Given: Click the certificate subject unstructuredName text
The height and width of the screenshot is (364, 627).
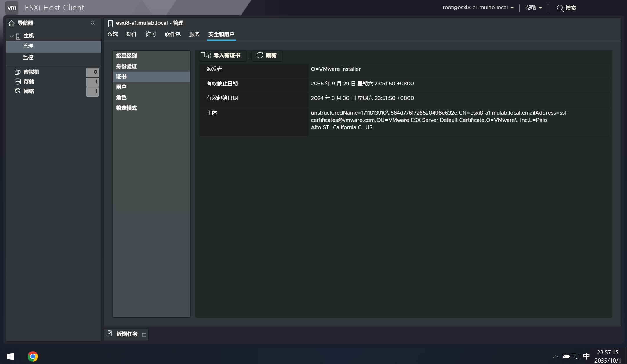Looking at the screenshot, I should [x=439, y=120].
